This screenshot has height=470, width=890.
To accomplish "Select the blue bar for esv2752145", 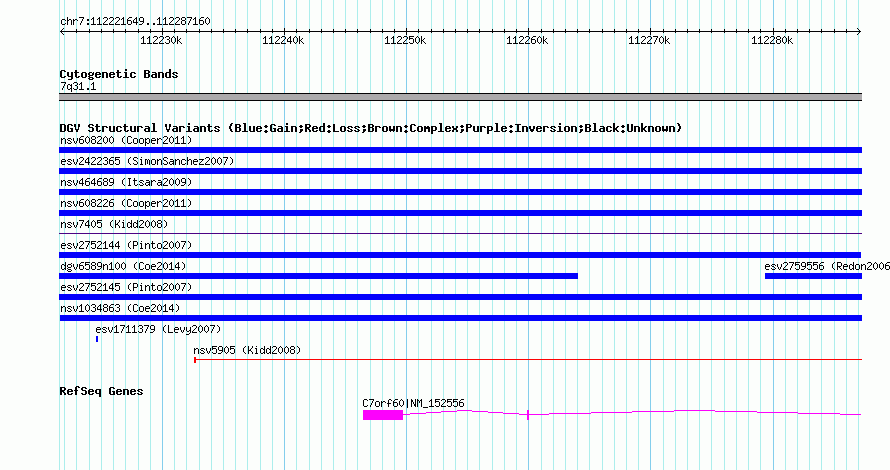I will pyautogui.click(x=460, y=297).
